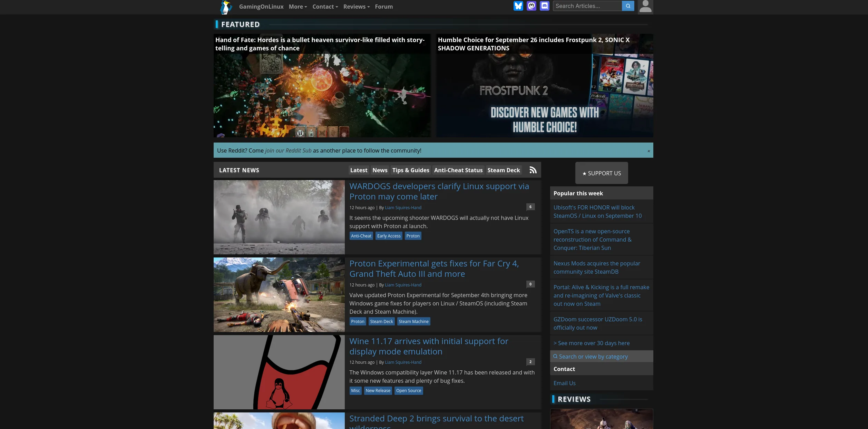
Task: Open the Wine glass Tux thumbnail
Action: [x=279, y=372]
